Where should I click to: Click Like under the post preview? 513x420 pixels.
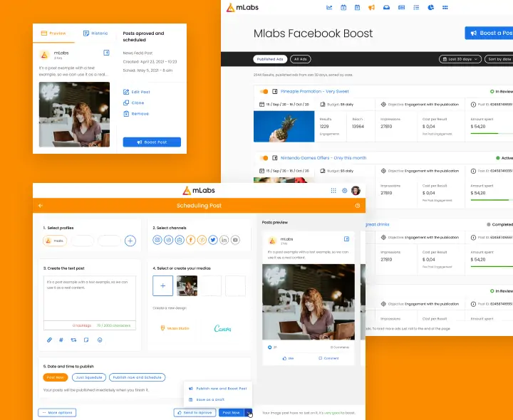coord(288,358)
